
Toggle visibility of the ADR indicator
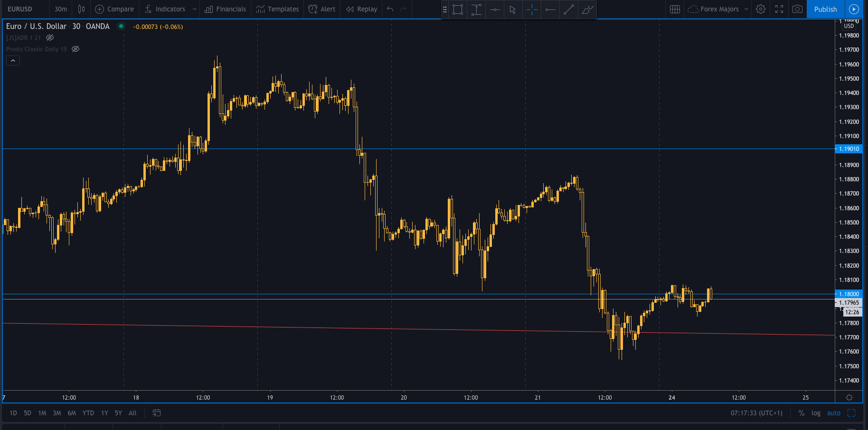coord(50,37)
